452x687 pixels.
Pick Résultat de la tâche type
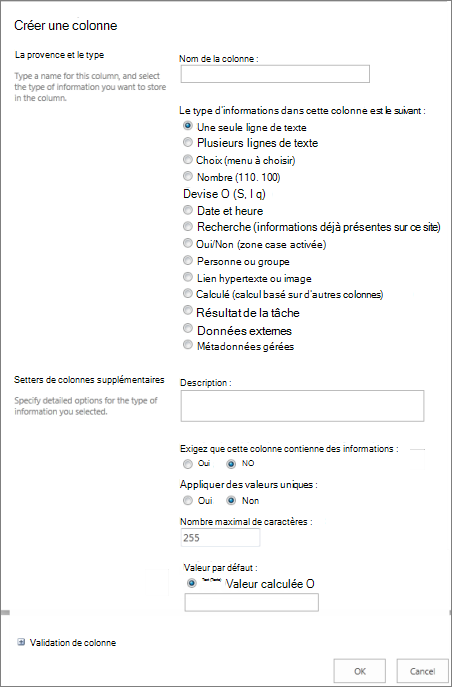coord(188,311)
